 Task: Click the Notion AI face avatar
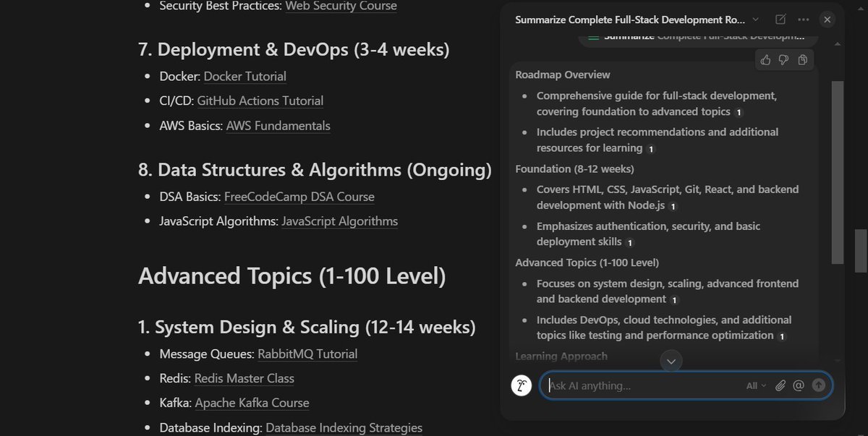(522, 385)
